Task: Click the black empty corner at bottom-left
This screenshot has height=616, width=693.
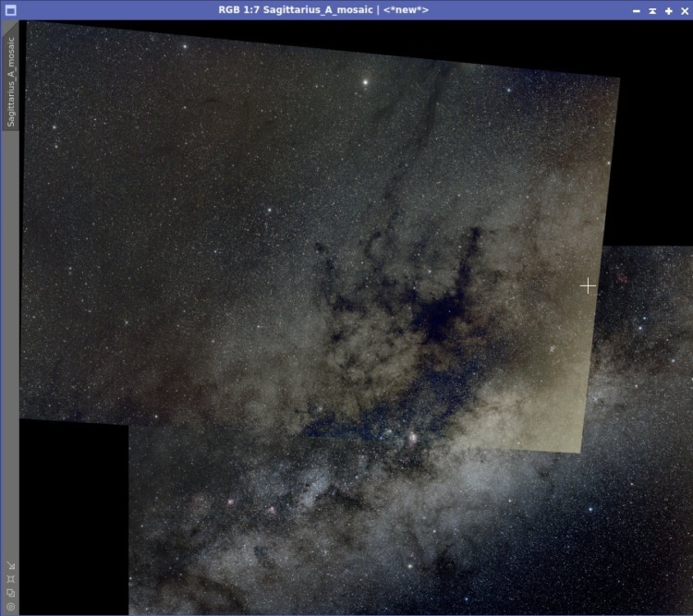Action: pos(74,517)
